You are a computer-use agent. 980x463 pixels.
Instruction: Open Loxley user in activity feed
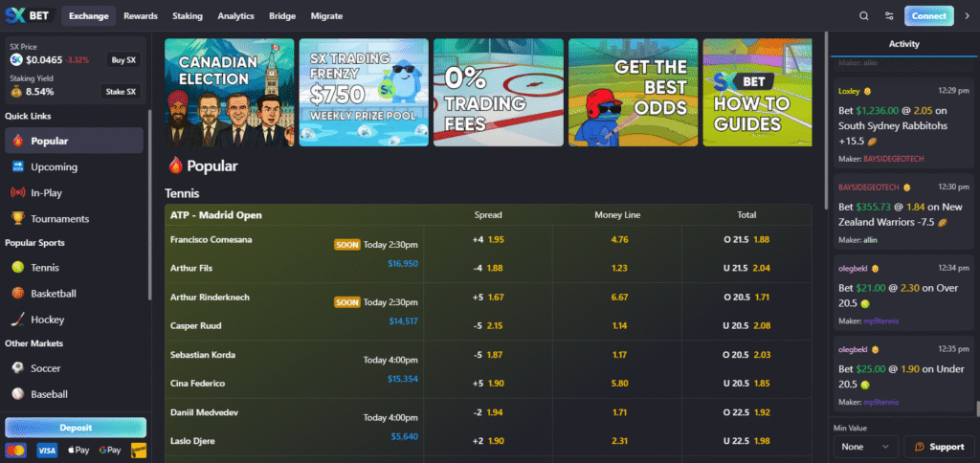point(850,91)
